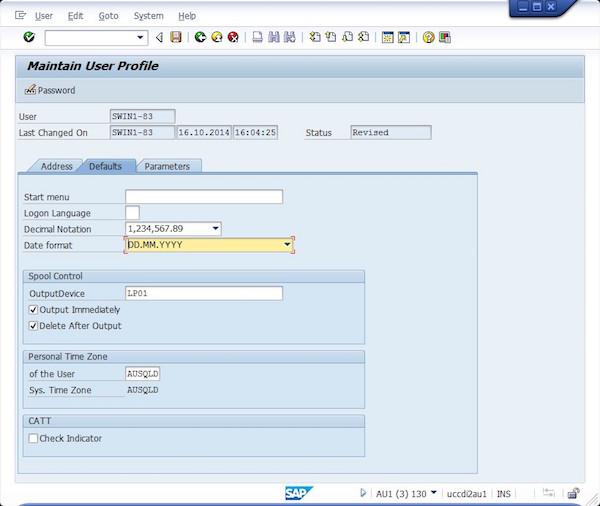The image size is (600, 506).
Task: Click the OutputDevice input field
Action: tap(204, 294)
